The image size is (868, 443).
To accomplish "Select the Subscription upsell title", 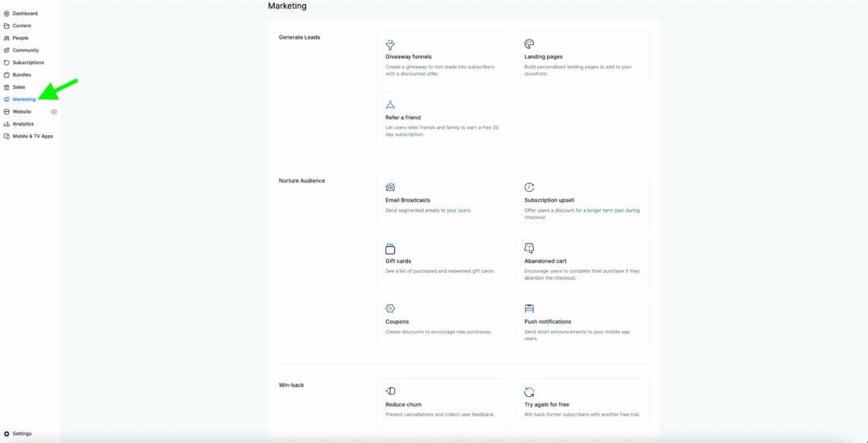I will [x=549, y=200].
